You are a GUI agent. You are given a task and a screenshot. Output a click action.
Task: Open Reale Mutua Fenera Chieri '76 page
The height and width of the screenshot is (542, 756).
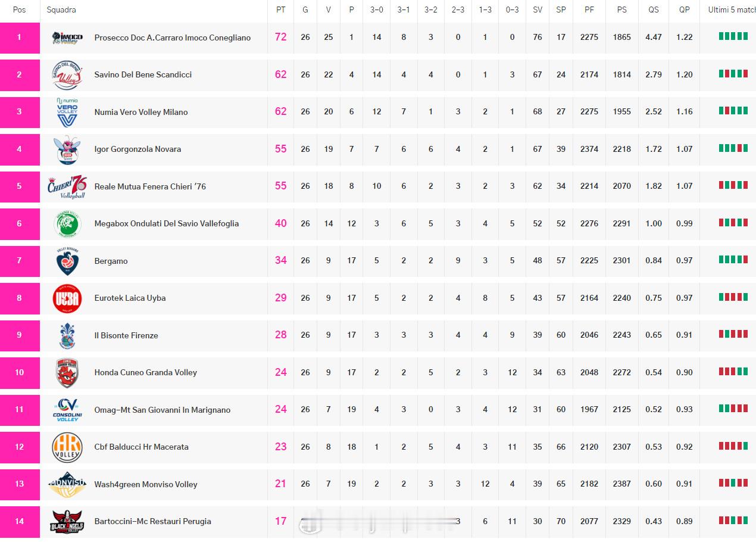pyautogui.click(x=150, y=186)
